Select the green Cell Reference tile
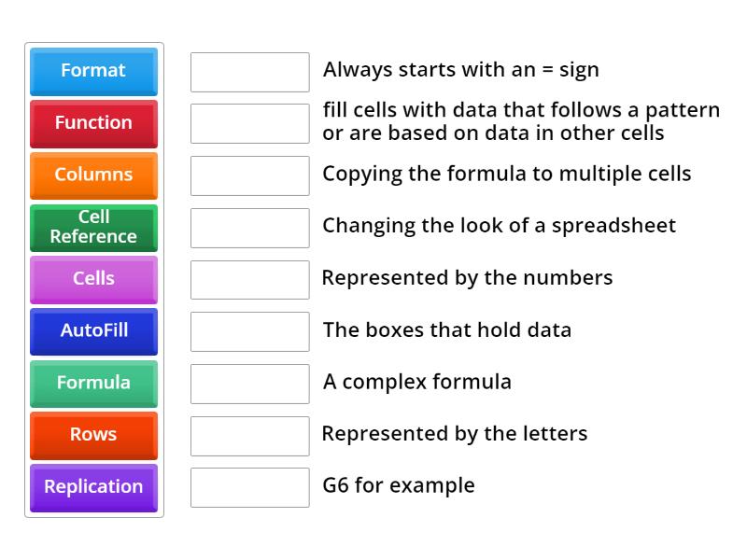The image size is (747, 560). point(93,227)
